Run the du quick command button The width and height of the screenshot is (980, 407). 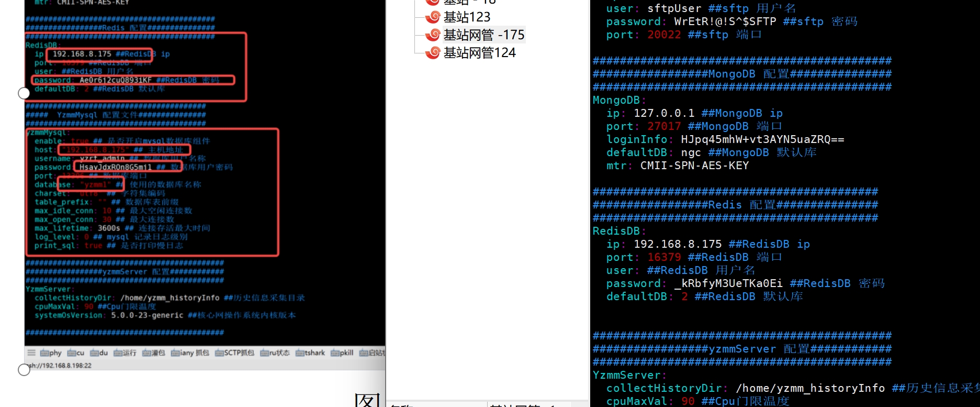(x=99, y=353)
